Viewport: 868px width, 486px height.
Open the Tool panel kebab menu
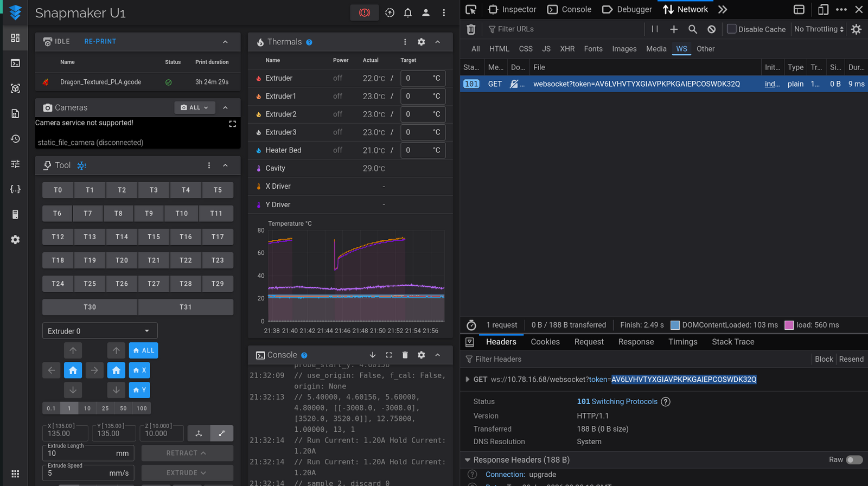209,165
